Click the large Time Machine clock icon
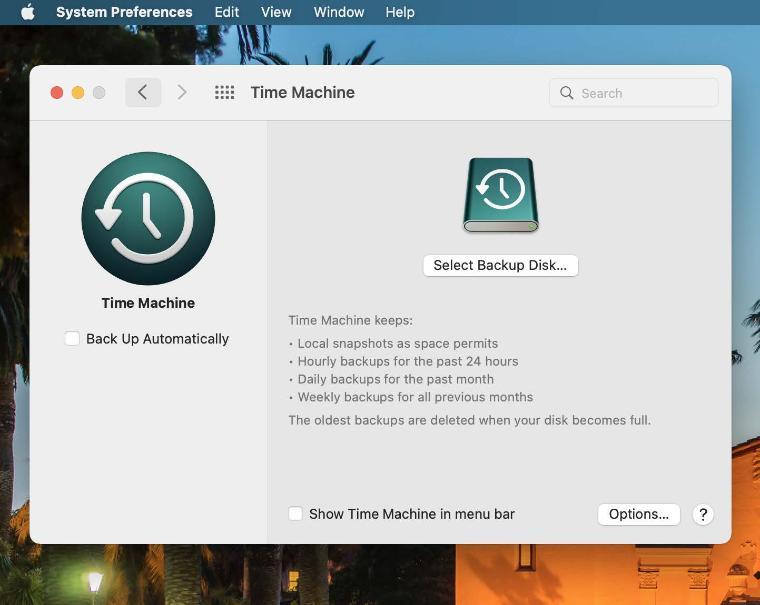 148,219
